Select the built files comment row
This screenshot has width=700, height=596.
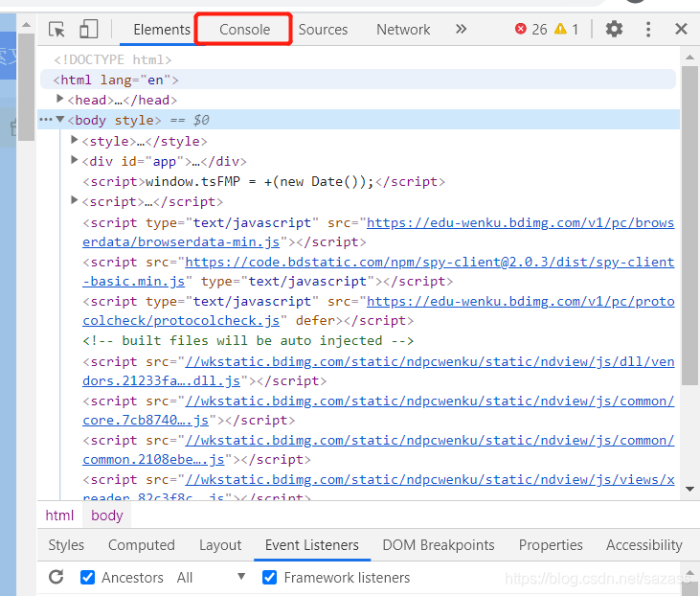coord(248,340)
